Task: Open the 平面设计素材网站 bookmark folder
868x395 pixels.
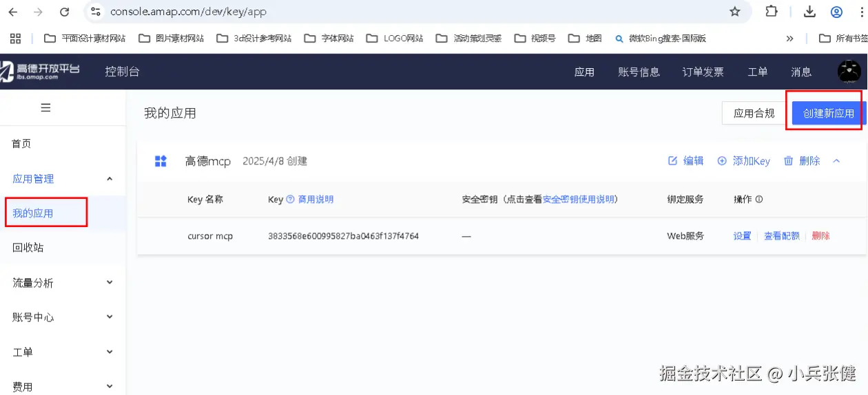Action: click(85, 39)
